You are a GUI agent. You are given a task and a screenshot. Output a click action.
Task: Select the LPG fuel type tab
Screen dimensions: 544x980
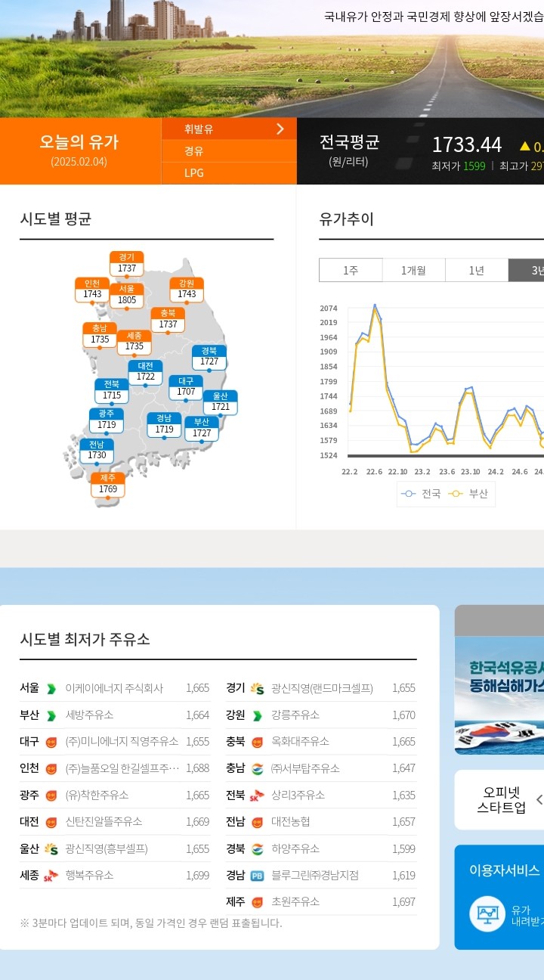click(229, 172)
